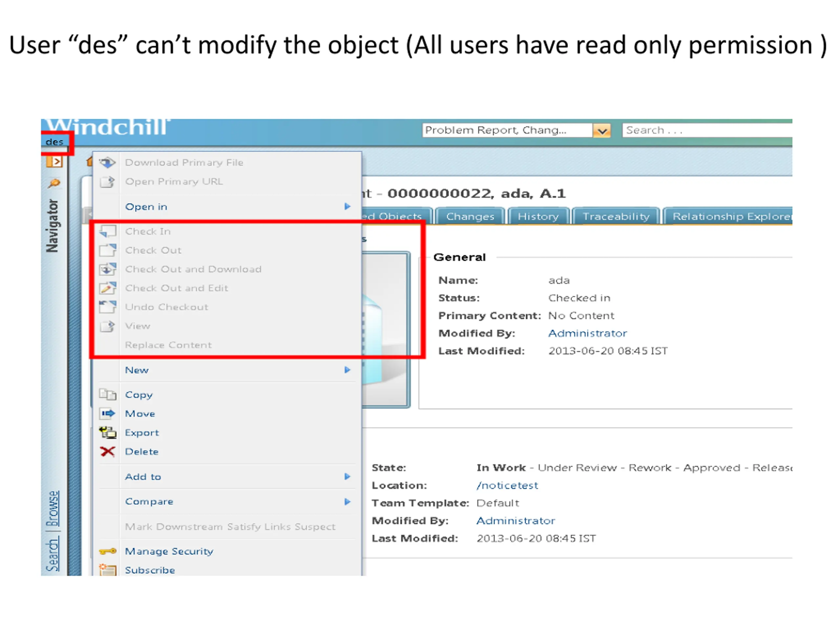
Task: Click the Export icon
Action: click(x=108, y=432)
